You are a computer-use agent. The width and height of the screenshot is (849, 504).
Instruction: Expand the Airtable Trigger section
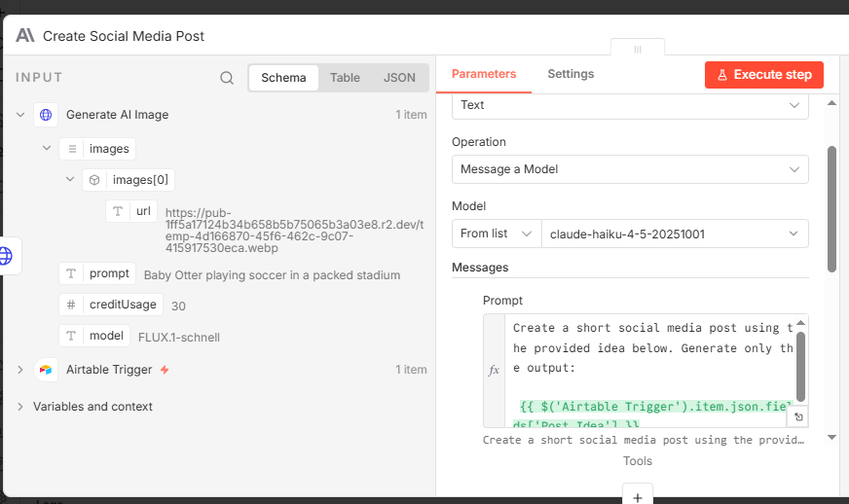point(20,370)
